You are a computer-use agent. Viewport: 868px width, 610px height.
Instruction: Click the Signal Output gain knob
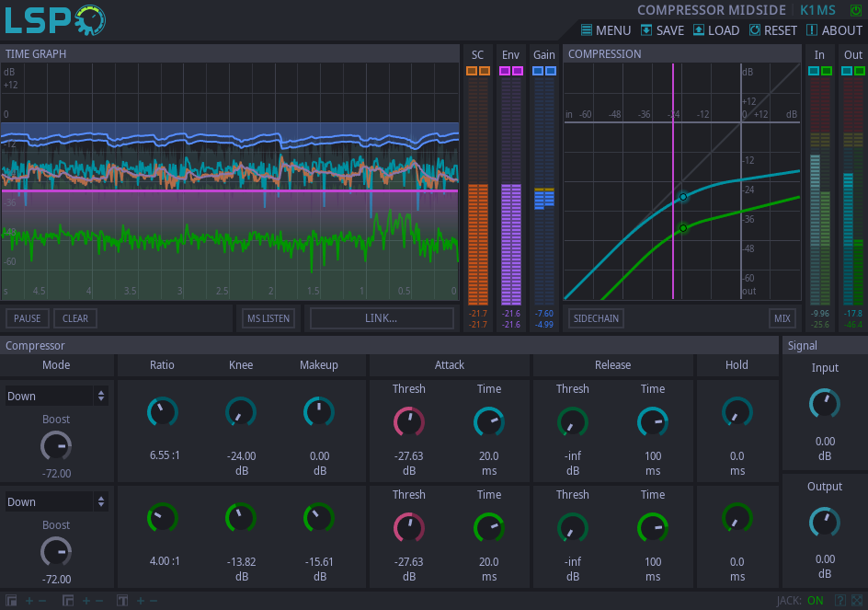pos(825,523)
